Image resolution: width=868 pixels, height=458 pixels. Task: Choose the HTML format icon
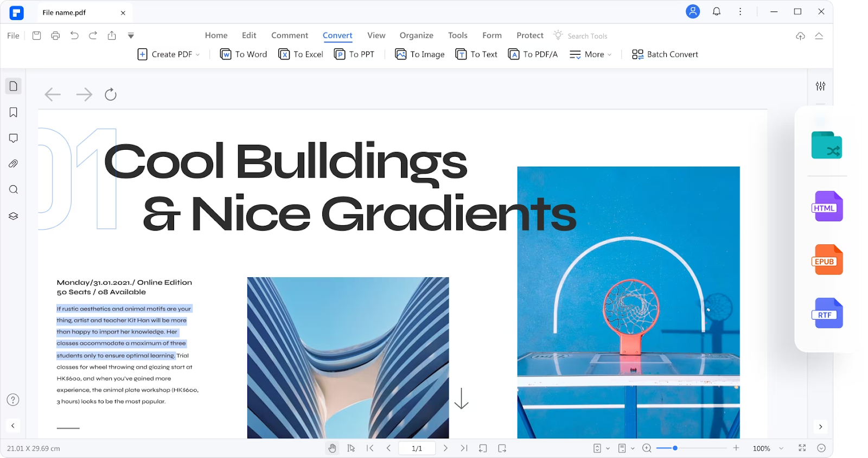[x=827, y=206]
